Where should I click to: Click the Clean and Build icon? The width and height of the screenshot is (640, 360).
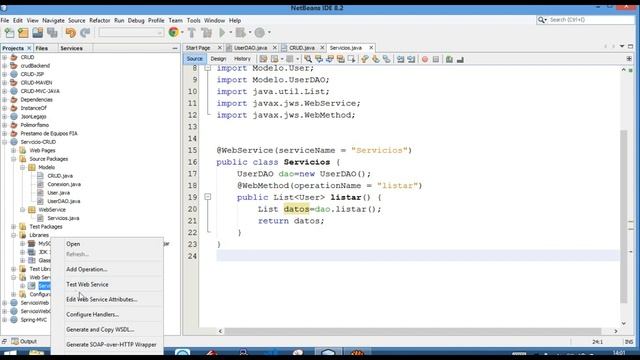point(207,33)
